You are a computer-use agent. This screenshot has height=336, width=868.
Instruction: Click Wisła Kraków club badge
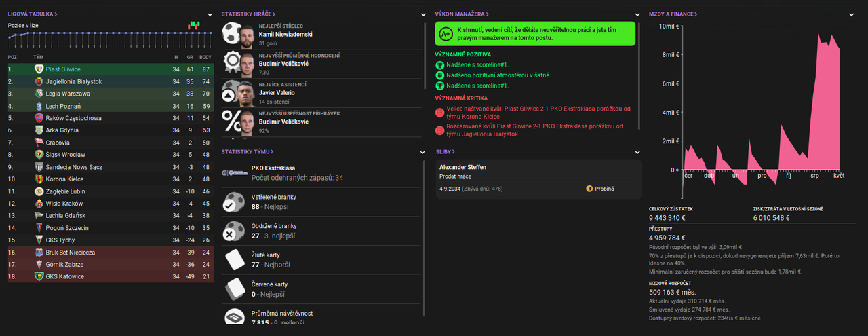click(x=39, y=204)
